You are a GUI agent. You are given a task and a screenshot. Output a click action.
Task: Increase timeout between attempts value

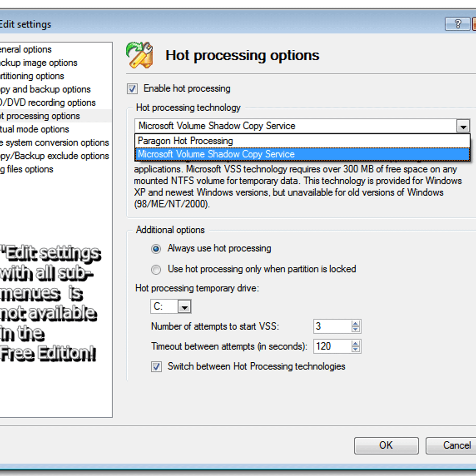pyautogui.click(x=356, y=343)
